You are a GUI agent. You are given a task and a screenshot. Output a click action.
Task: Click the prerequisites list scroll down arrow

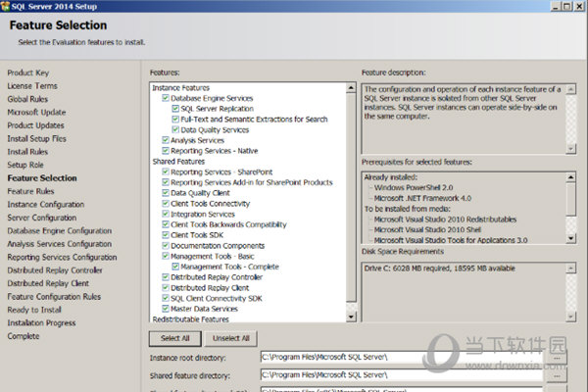[570, 238]
